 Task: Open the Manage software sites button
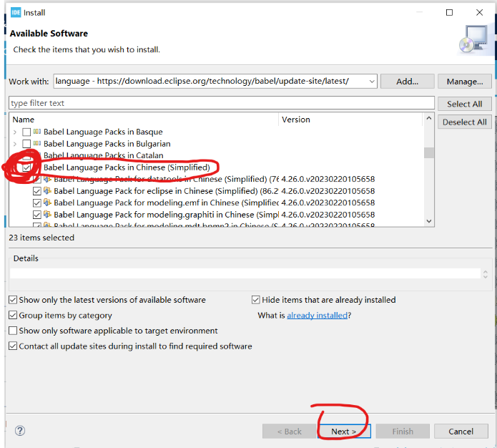point(465,82)
